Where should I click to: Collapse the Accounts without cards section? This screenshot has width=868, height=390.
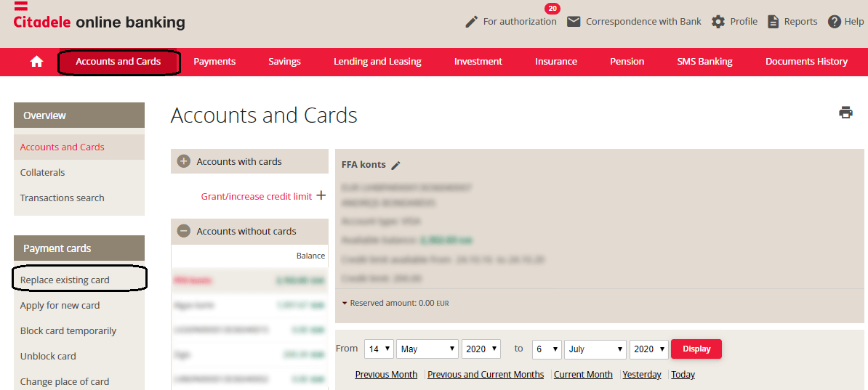click(184, 231)
